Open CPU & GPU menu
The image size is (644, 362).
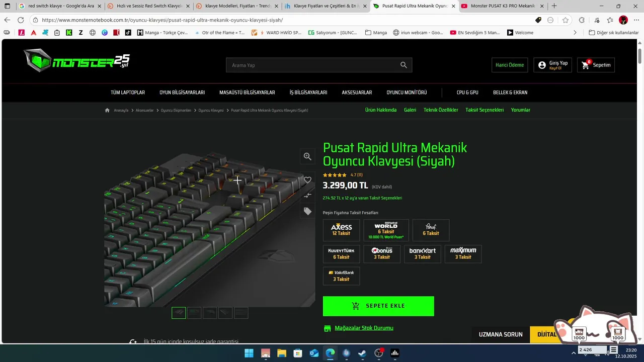tap(467, 93)
